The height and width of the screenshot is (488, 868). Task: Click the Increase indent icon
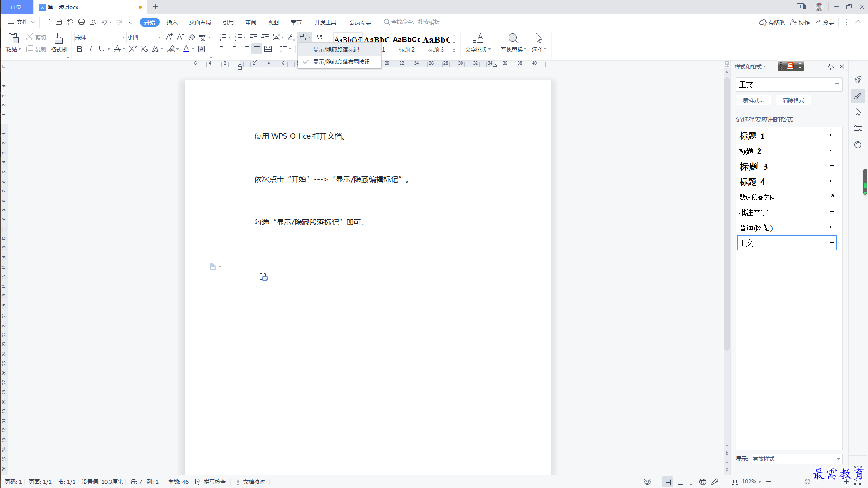pyautogui.click(x=265, y=37)
